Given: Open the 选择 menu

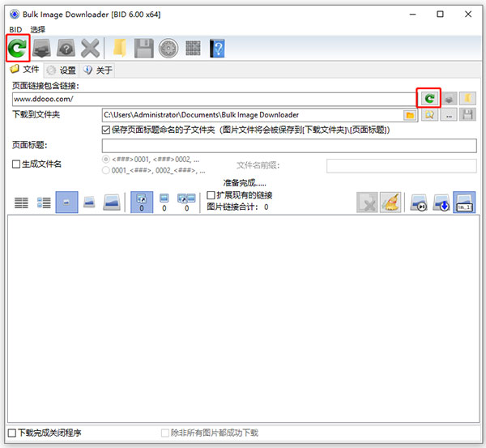Looking at the screenshot, I should [x=37, y=29].
